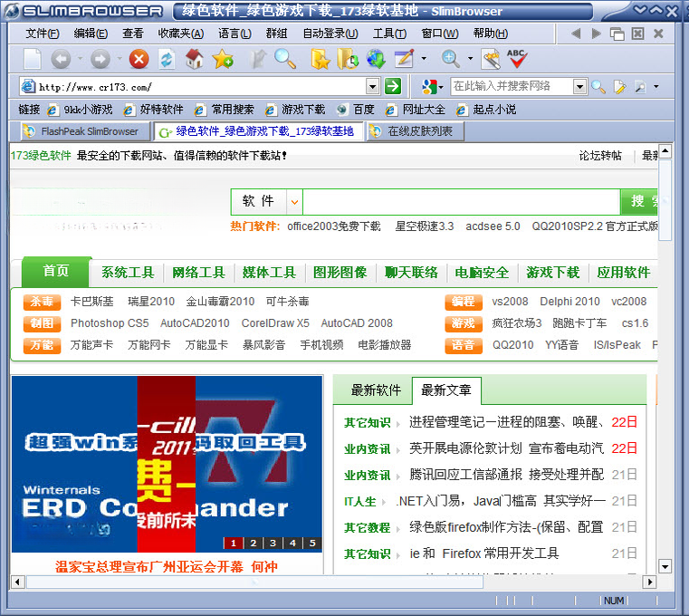Image resolution: width=689 pixels, height=616 pixels.
Task: Open the 自动登录(U) menu
Action: [330, 34]
